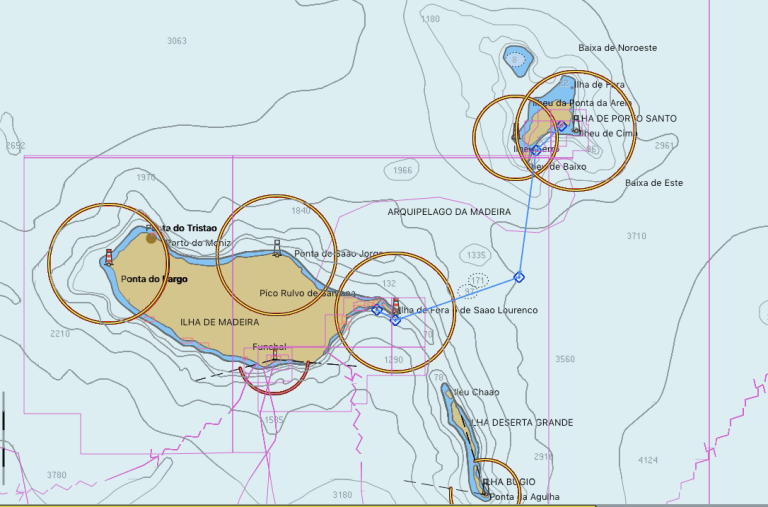Click the 4124 depth sounding
The width and height of the screenshot is (768, 507).
point(648,461)
